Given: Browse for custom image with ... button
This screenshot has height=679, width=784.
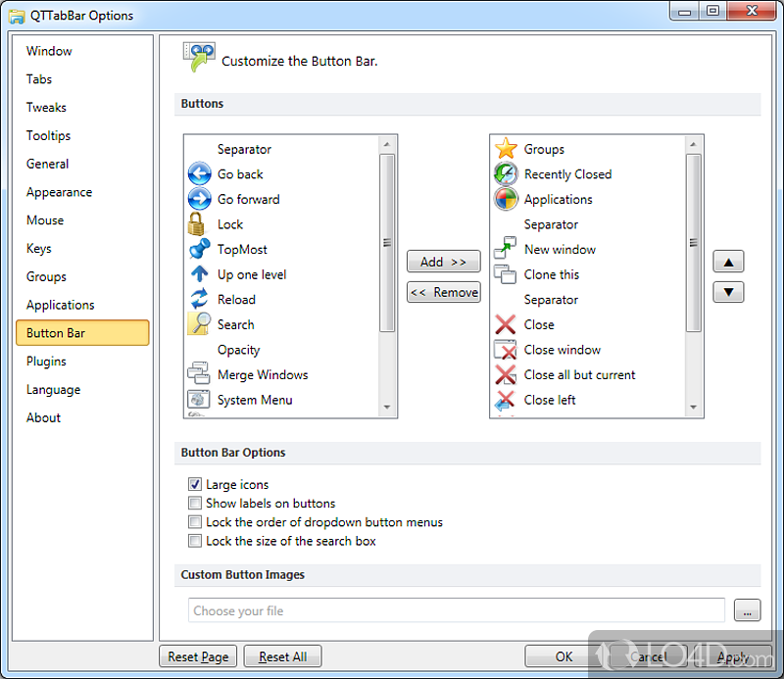Looking at the screenshot, I should point(747,610).
